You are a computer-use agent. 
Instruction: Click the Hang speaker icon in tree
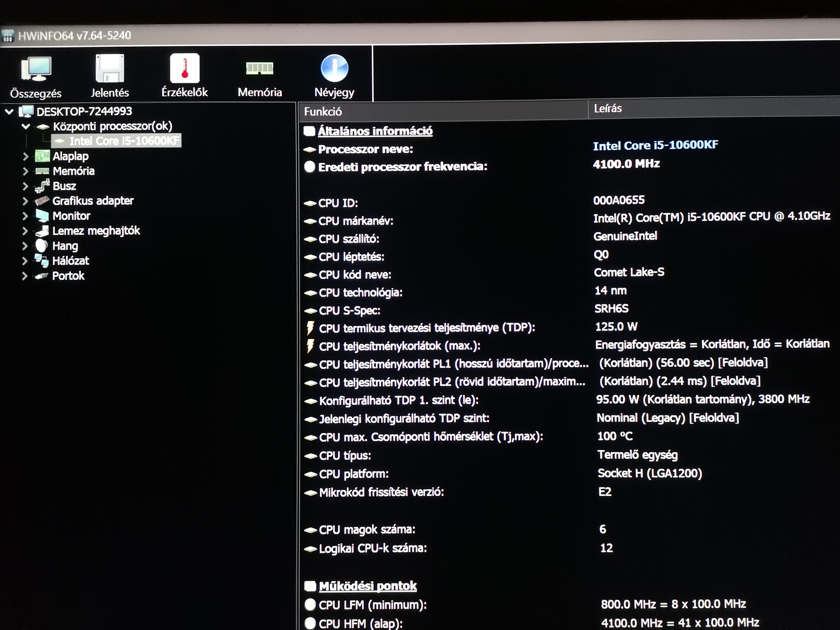pos(42,246)
